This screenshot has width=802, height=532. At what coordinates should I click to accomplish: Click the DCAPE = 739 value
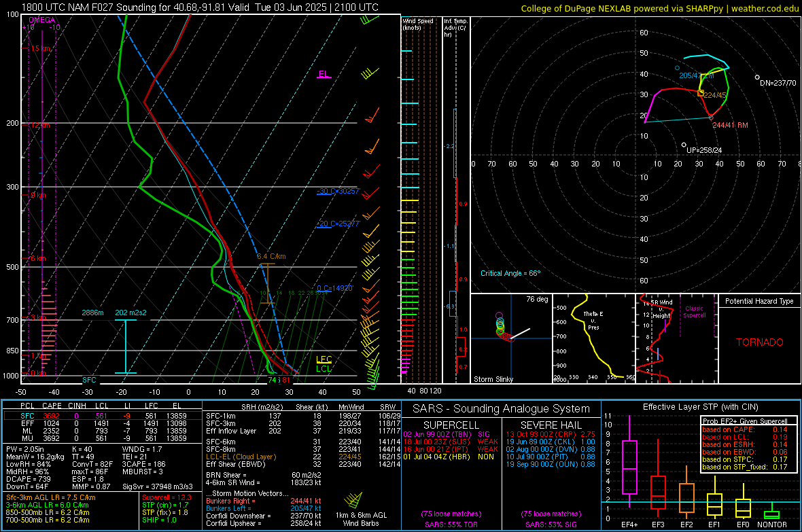28,479
